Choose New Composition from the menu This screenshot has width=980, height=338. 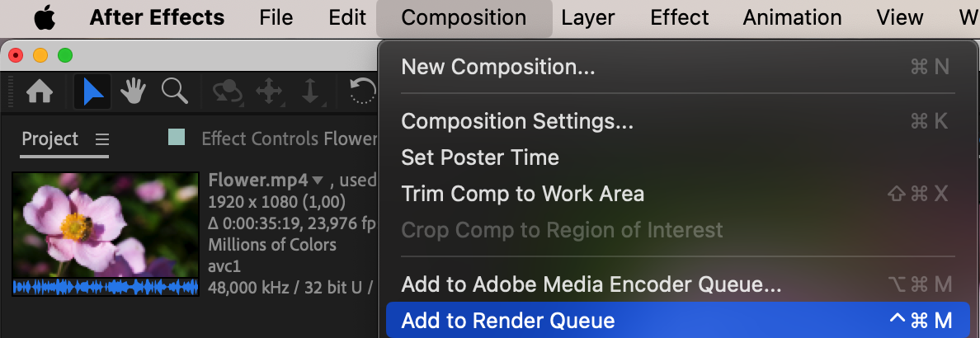(x=497, y=68)
